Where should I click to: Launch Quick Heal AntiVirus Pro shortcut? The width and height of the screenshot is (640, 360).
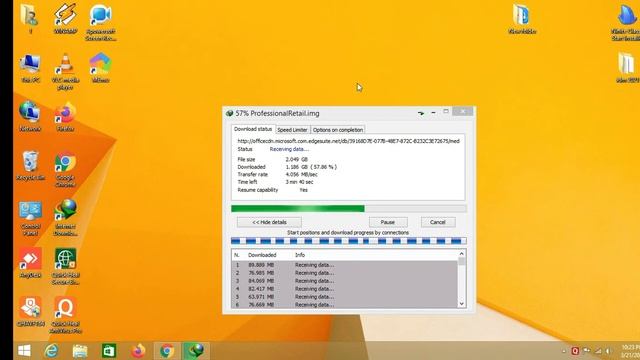tap(65, 315)
